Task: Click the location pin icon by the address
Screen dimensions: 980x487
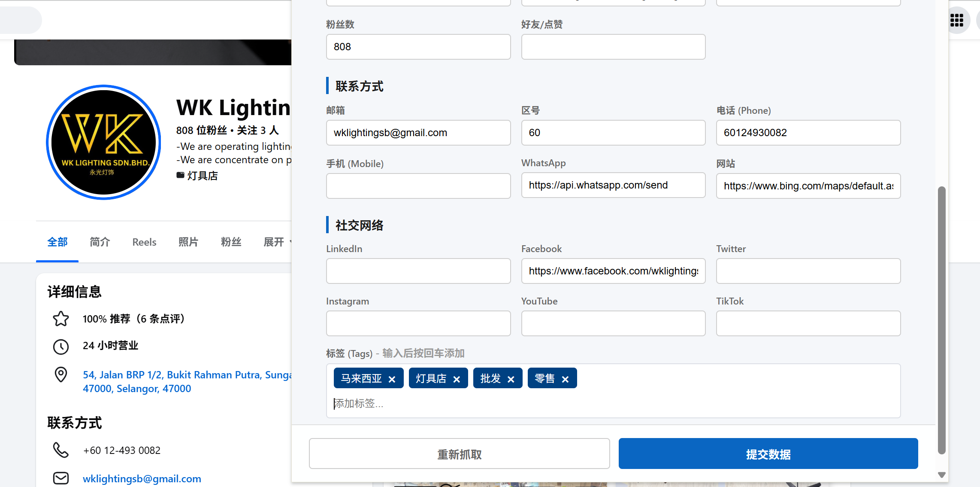Action: point(61,374)
